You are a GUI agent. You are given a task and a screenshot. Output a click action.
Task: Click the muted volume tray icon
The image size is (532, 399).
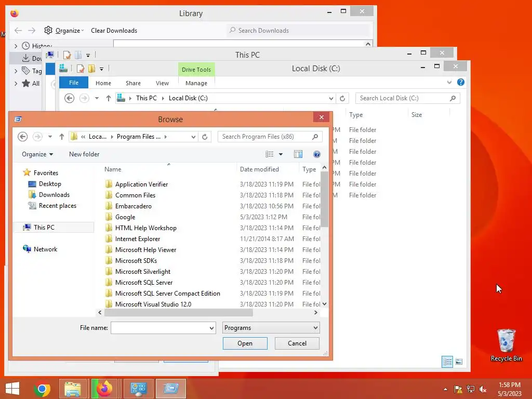coord(483,389)
